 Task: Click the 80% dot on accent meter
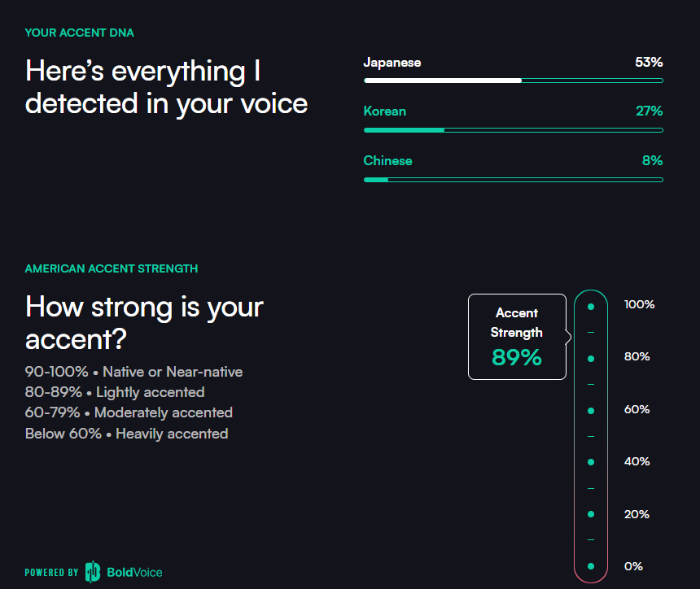coord(591,358)
